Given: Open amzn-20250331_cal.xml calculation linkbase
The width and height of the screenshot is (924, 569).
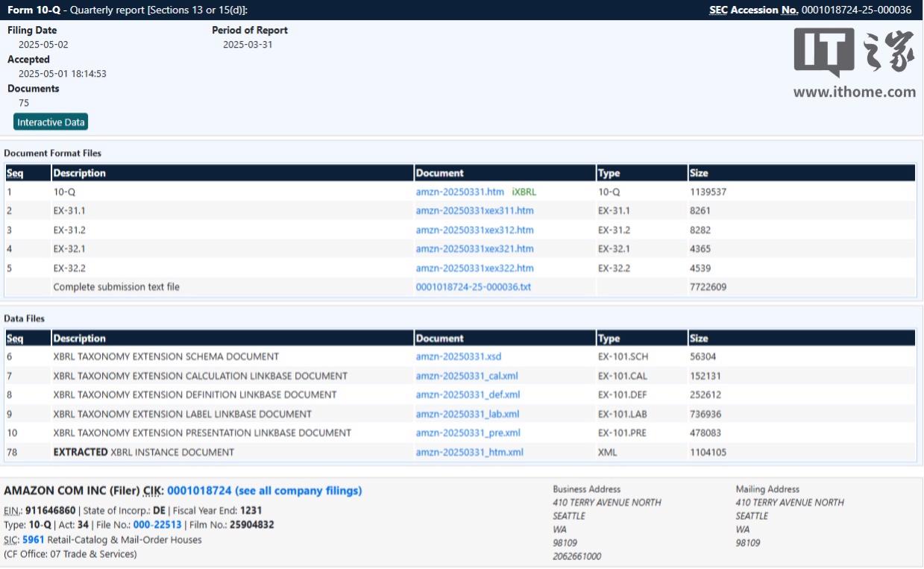Looking at the screenshot, I should [x=466, y=377].
